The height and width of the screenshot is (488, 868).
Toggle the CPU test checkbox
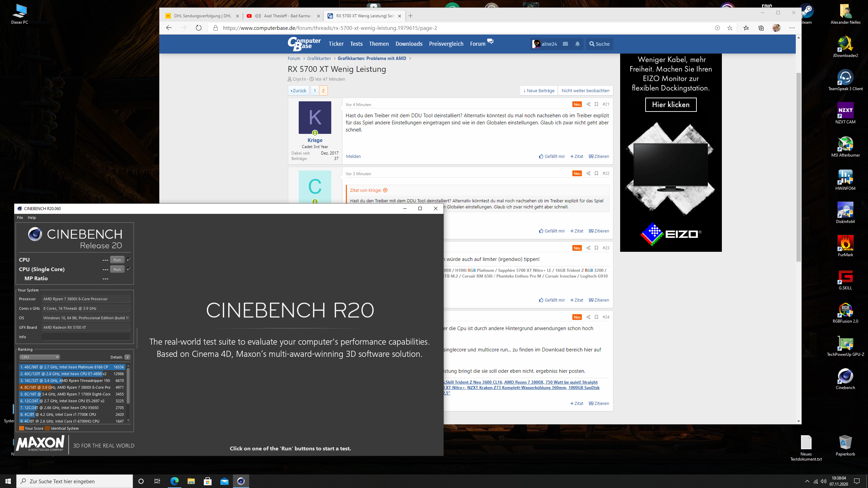coord(129,260)
